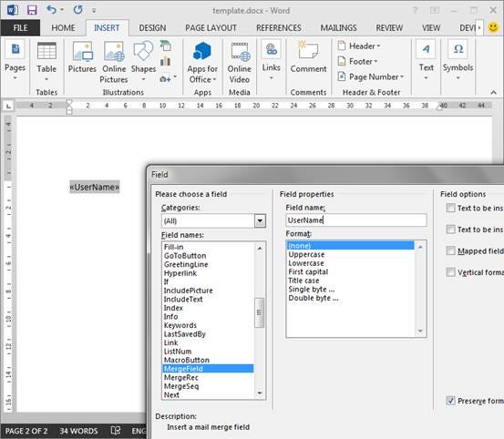Switch to the MAILINGS ribbon tab
Image resolution: width=504 pixels, height=439 pixels.
point(338,28)
